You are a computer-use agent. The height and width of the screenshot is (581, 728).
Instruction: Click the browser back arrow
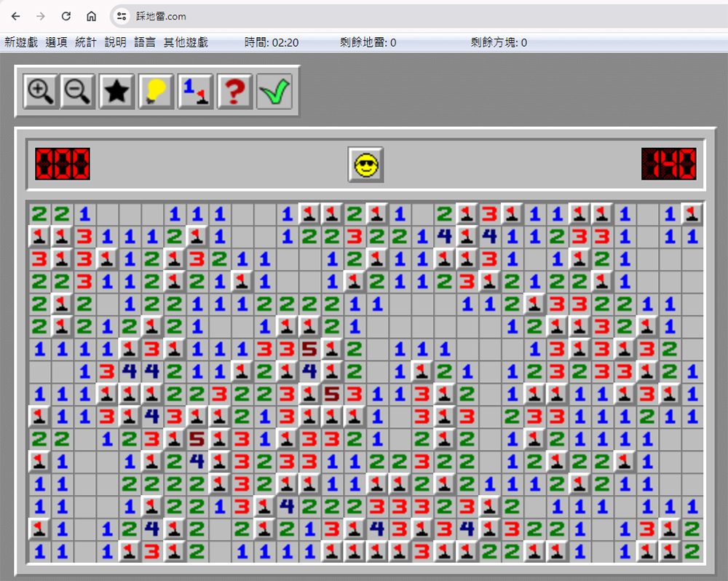click(x=15, y=16)
